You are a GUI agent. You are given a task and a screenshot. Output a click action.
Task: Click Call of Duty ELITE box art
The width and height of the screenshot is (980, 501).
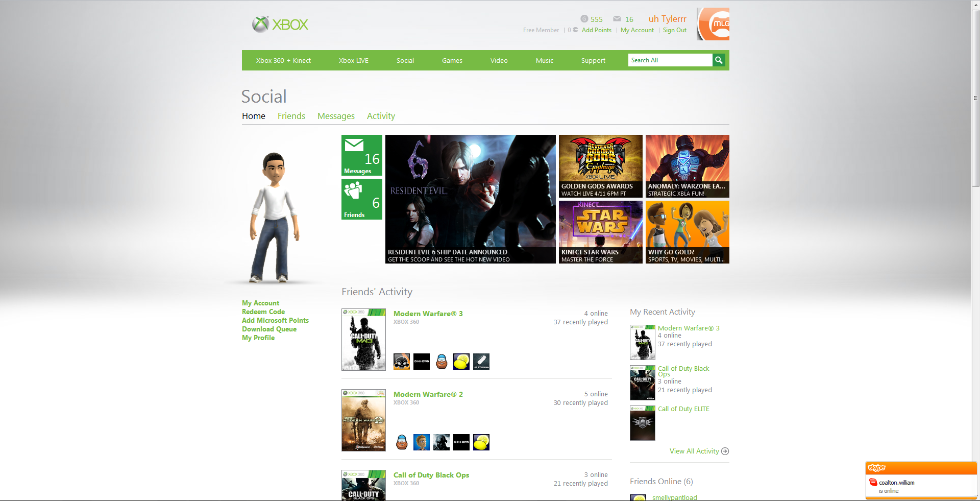pyautogui.click(x=643, y=423)
